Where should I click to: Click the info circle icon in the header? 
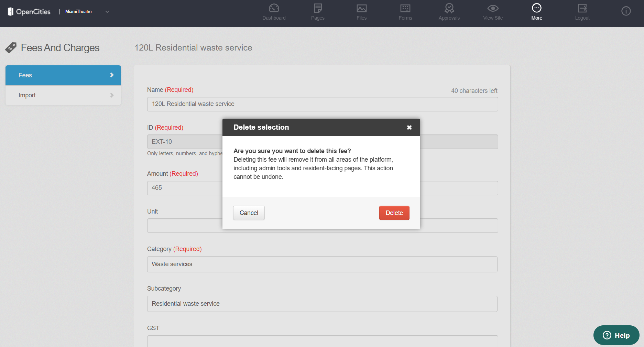pyautogui.click(x=626, y=11)
